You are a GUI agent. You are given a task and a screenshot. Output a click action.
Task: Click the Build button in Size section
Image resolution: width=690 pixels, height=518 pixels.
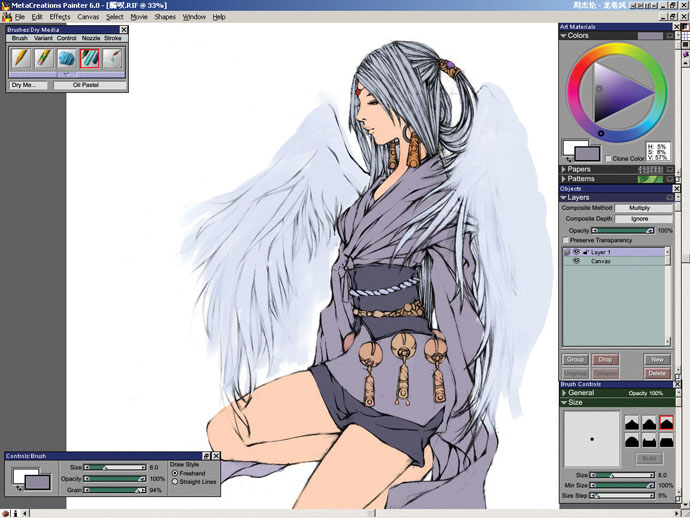coord(649,459)
